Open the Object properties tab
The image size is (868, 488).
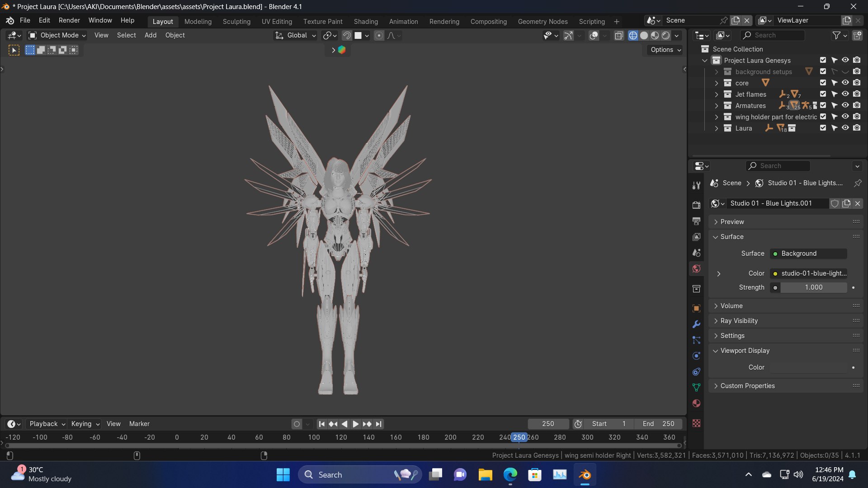coord(696,308)
